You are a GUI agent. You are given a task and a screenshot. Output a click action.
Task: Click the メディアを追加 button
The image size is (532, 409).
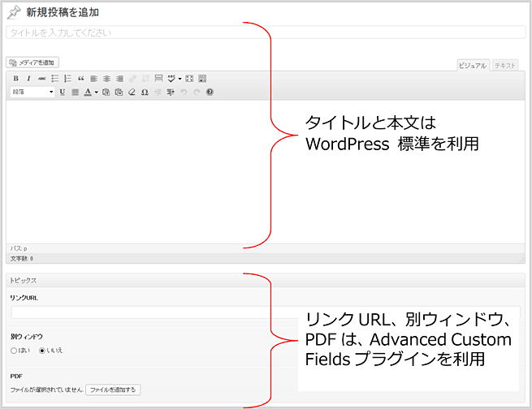tap(32, 62)
